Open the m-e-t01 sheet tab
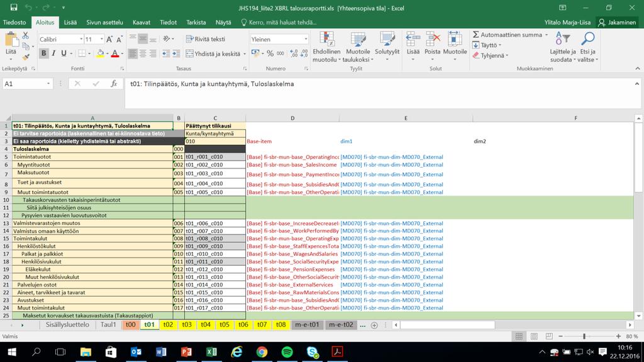 pyautogui.click(x=307, y=325)
